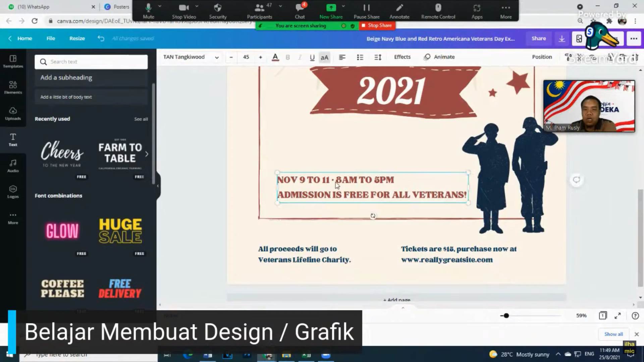Open the Canva File menu

(x=51, y=39)
